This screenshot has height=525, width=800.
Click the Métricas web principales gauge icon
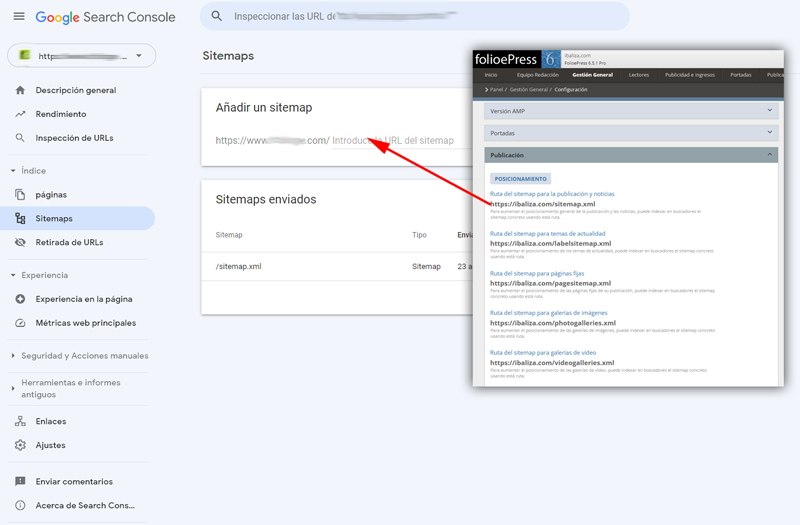20,323
